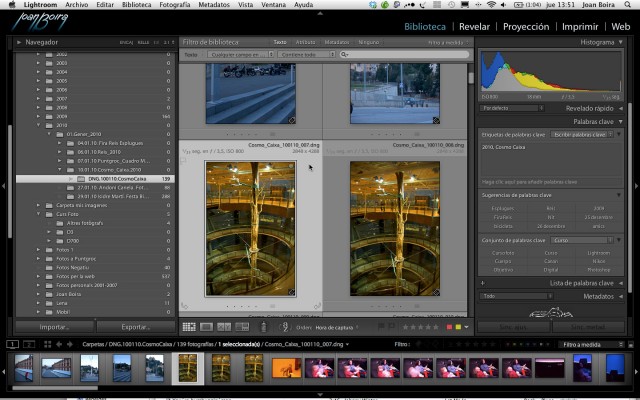Toggle the filmstrip filter on/off switch
Image resolution: width=640 pixels, height=400 pixels.
click(x=631, y=344)
